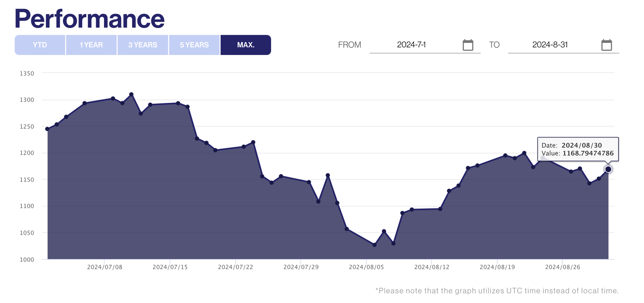Click the highlighted 2024/08/30 data point marker
The height and width of the screenshot is (303, 644).
tap(608, 169)
